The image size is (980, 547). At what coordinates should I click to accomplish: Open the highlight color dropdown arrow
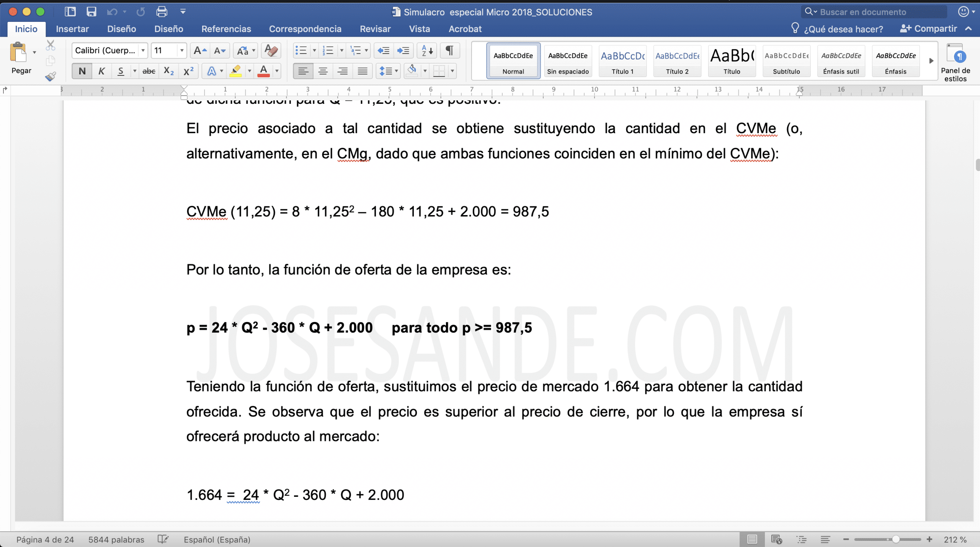coord(249,71)
